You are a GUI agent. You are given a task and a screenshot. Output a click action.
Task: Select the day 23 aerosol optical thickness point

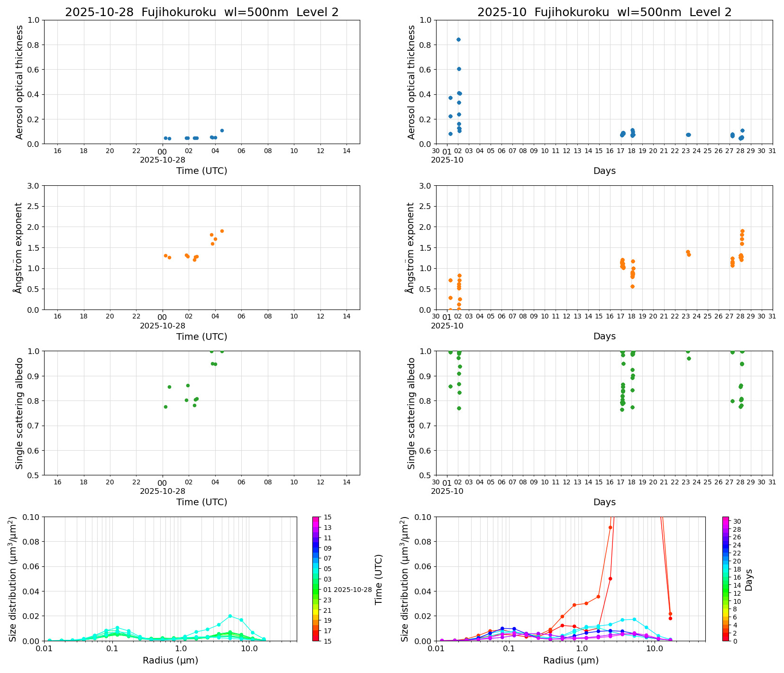tap(688, 135)
